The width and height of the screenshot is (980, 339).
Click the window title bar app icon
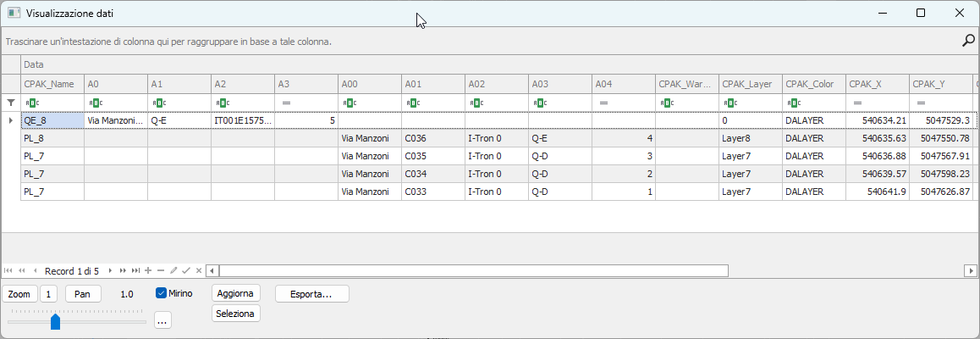14,13
